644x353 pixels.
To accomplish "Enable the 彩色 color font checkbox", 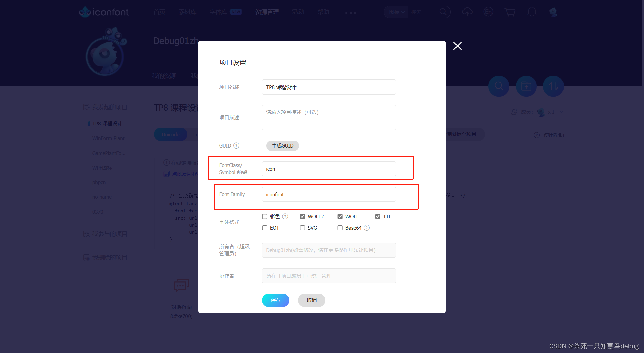I will [265, 216].
